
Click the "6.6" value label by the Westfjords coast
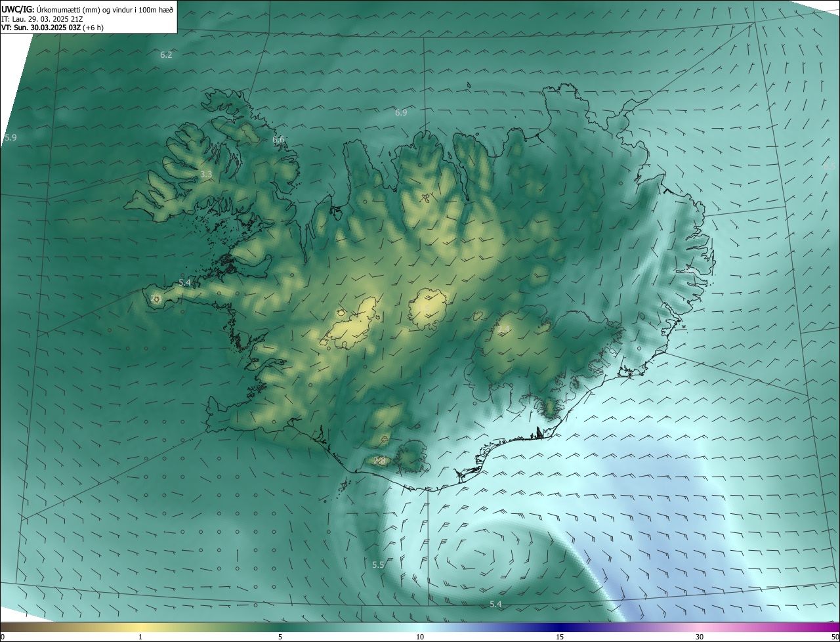point(279,139)
